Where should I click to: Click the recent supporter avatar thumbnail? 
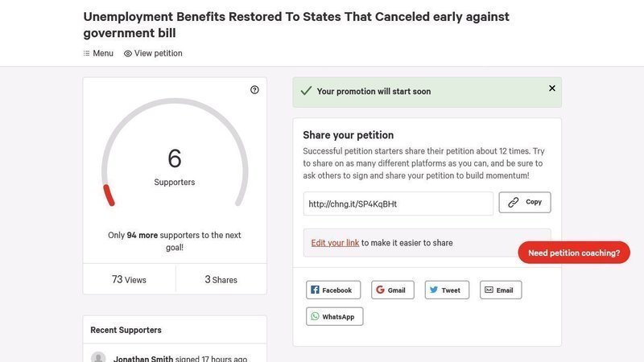[98, 358]
